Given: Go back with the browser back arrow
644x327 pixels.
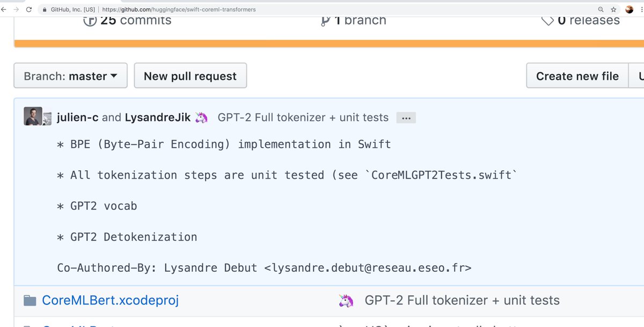Looking at the screenshot, I should click(x=3, y=10).
